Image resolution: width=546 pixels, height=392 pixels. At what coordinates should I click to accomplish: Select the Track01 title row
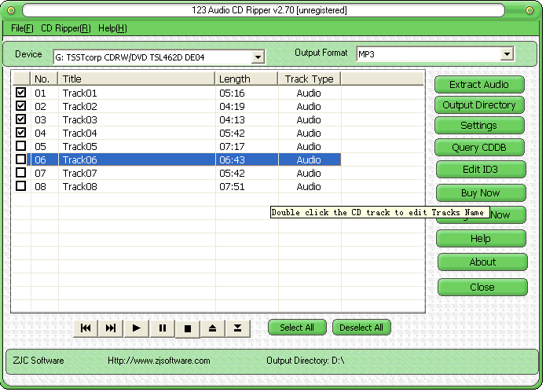pos(80,93)
